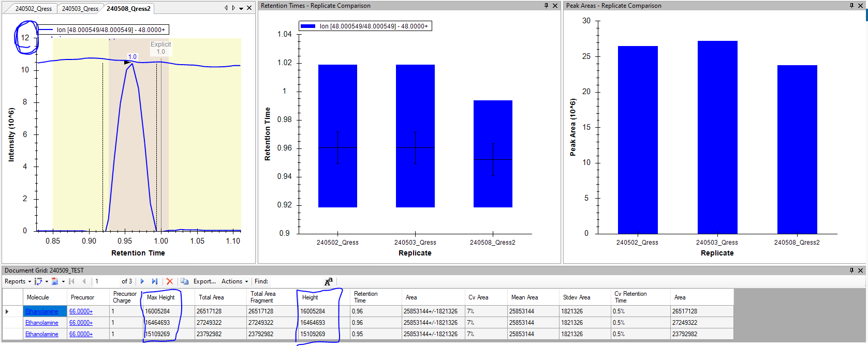Click the red X delete icon
The height and width of the screenshot is (346, 868).
(169, 281)
